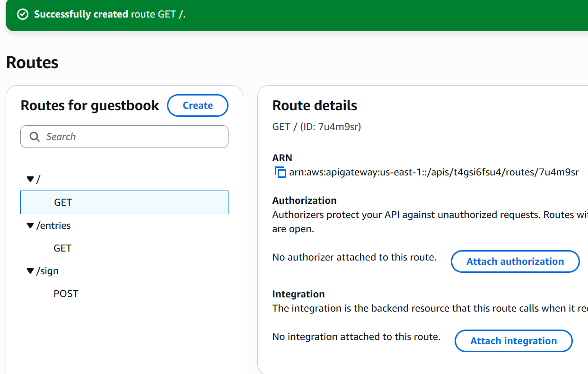The height and width of the screenshot is (374, 588).
Task: Click the "Route details" heading
Action: [315, 105]
